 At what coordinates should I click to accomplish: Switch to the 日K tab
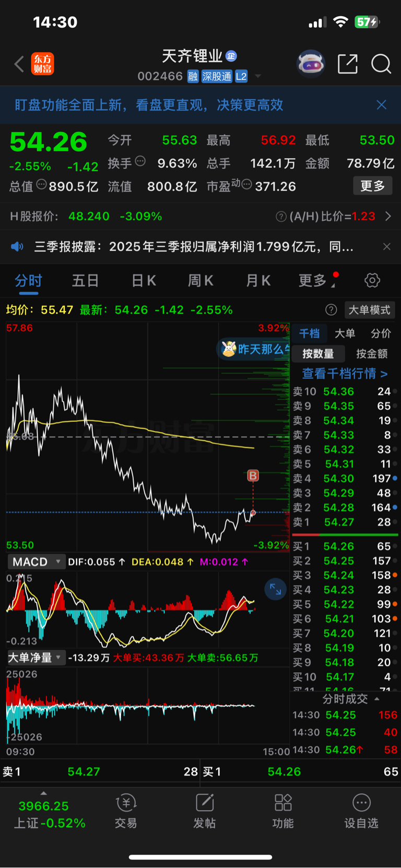pos(144,280)
